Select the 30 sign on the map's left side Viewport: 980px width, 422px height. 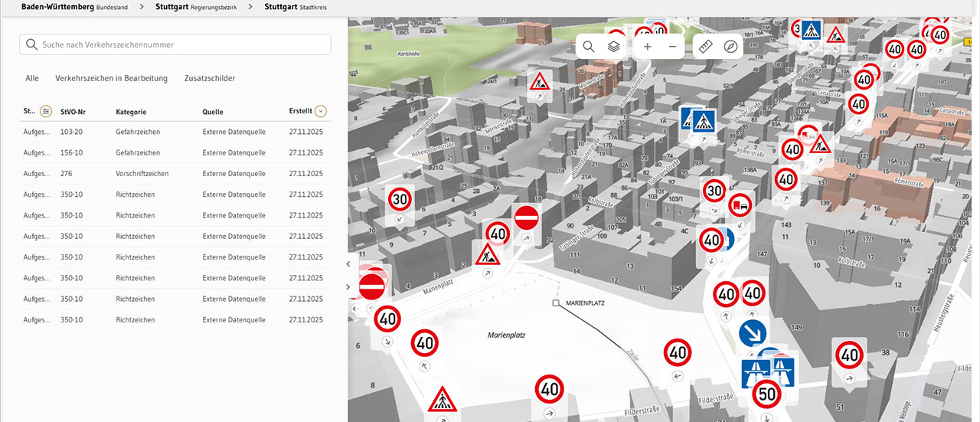click(400, 199)
